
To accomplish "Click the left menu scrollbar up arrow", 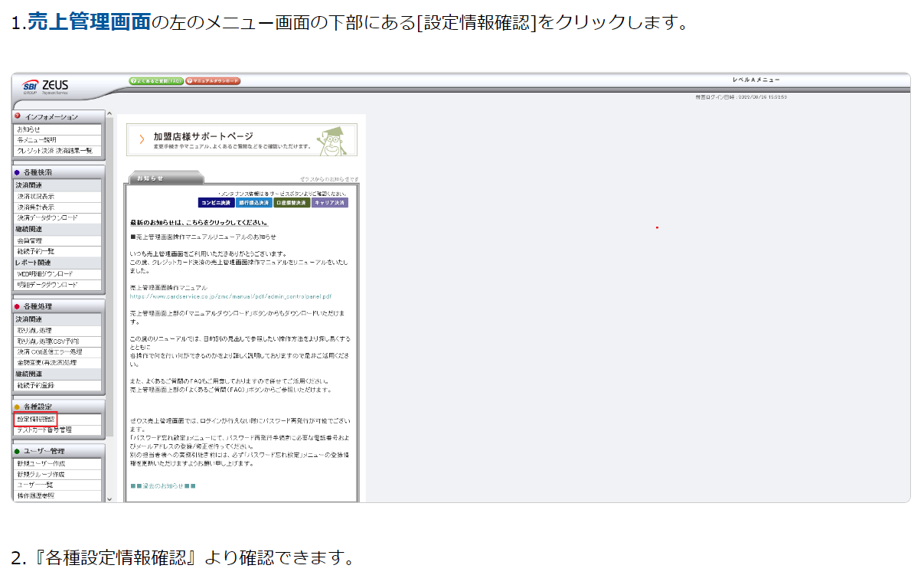I will click(x=109, y=115).
